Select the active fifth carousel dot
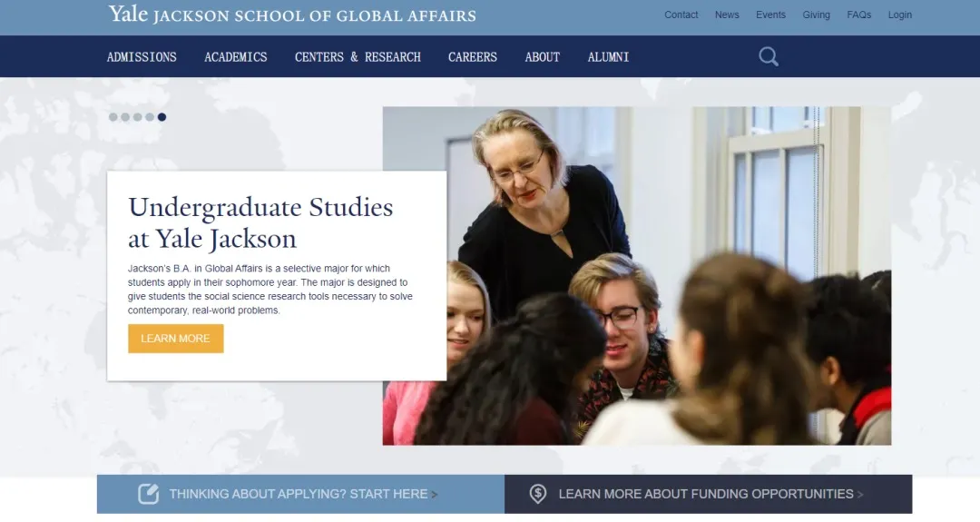Screen dimensions: 980x522 [x=162, y=117]
